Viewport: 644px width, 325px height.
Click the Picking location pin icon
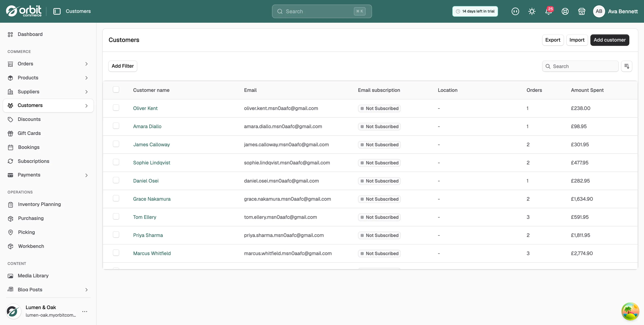point(11,232)
